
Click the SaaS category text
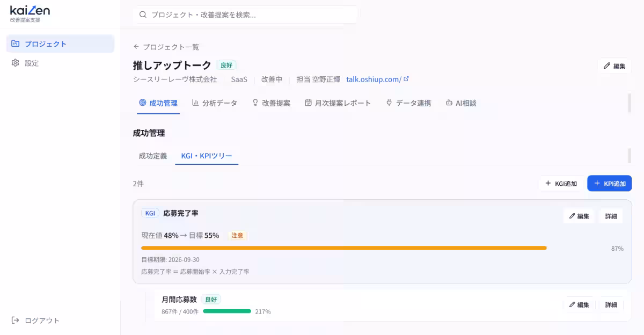(x=239, y=79)
